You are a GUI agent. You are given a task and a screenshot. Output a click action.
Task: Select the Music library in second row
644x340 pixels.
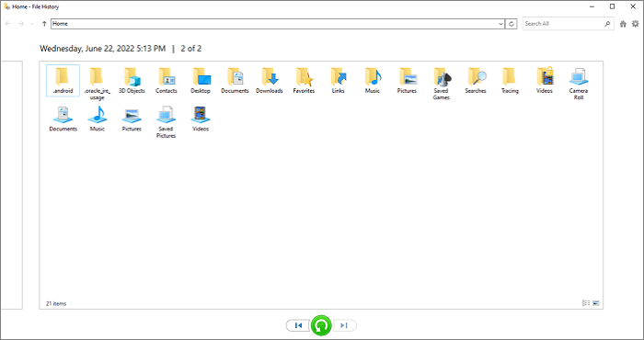97,119
